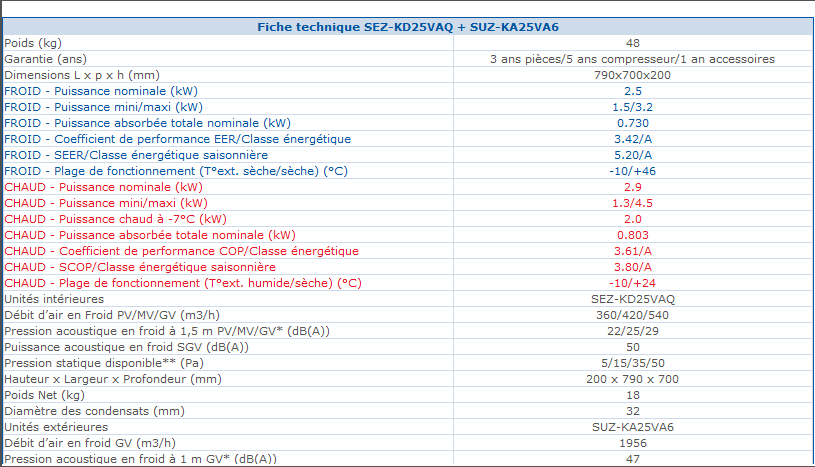Select 'Diamètre des condensats (mm)' label
The image size is (815, 467).
(95, 411)
